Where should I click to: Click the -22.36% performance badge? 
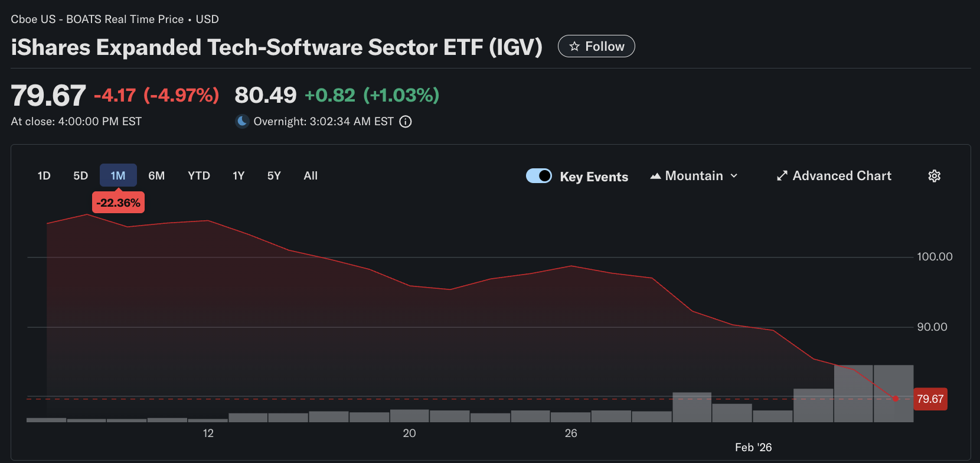point(118,203)
